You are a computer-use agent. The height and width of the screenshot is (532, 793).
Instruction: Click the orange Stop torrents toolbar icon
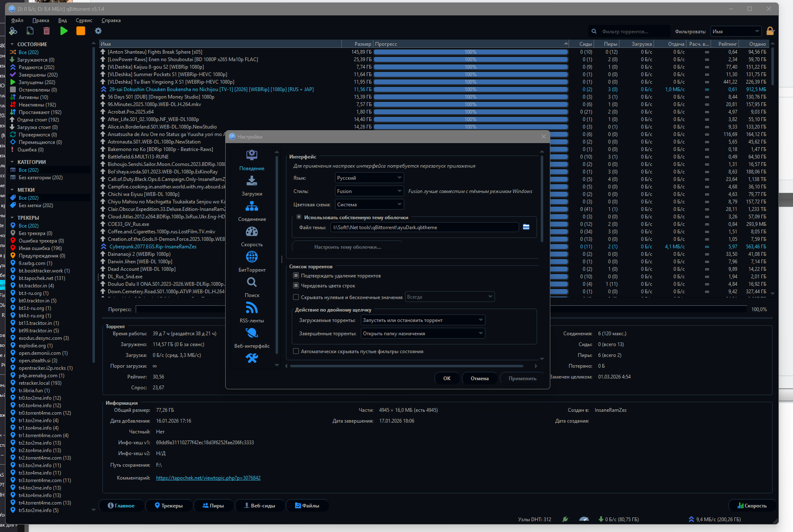click(81, 31)
